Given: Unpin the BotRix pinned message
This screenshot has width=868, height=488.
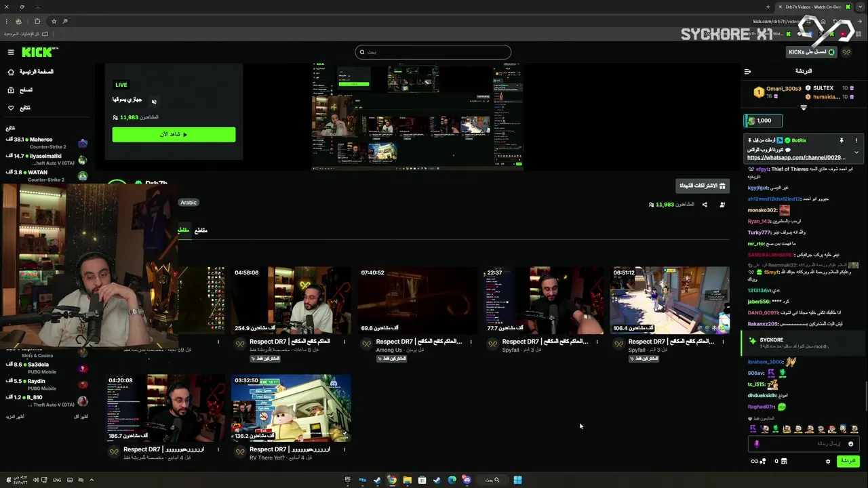Looking at the screenshot, I should click(x=842, y=140).
